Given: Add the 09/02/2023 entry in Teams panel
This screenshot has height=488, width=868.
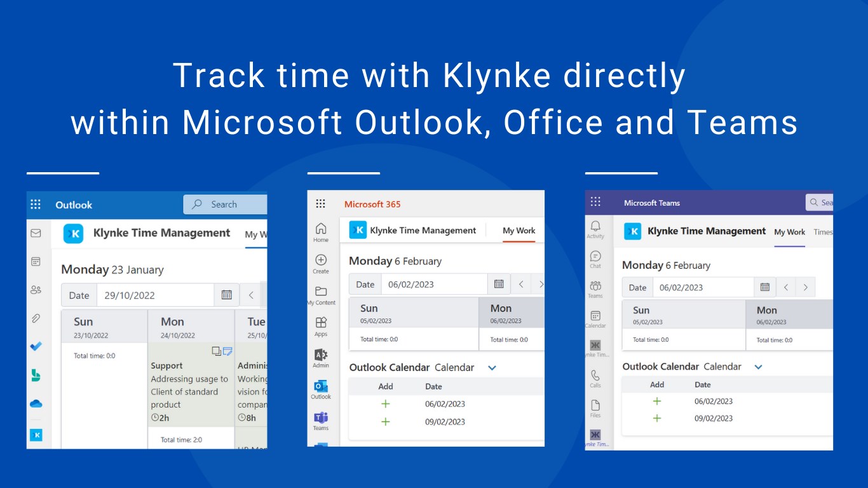Looking at the screenshot, I should click(x=657, y=418).
